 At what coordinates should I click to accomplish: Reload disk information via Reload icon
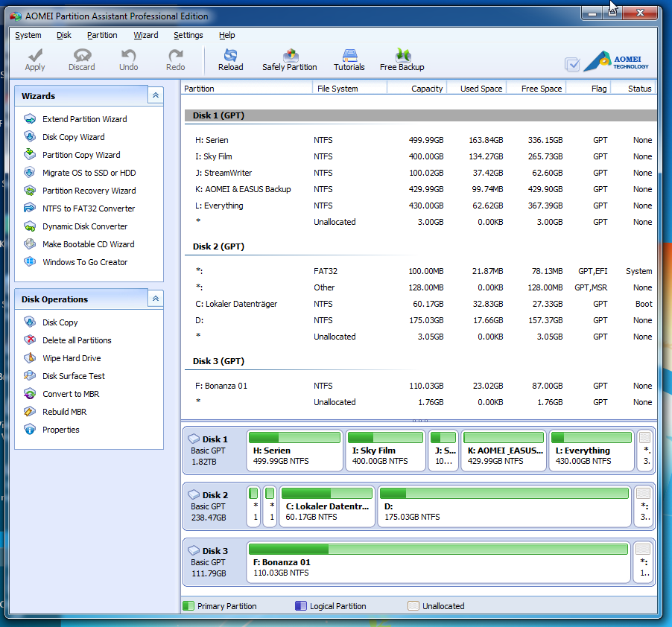230,60
